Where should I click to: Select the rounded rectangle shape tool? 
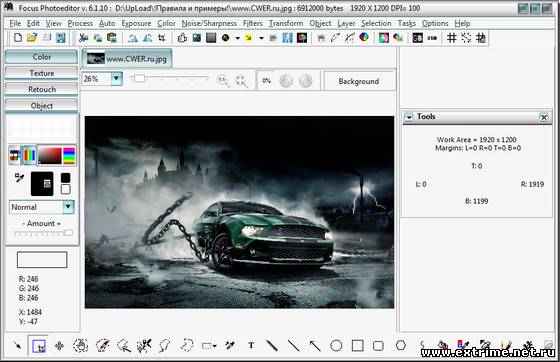coord(378,346)
